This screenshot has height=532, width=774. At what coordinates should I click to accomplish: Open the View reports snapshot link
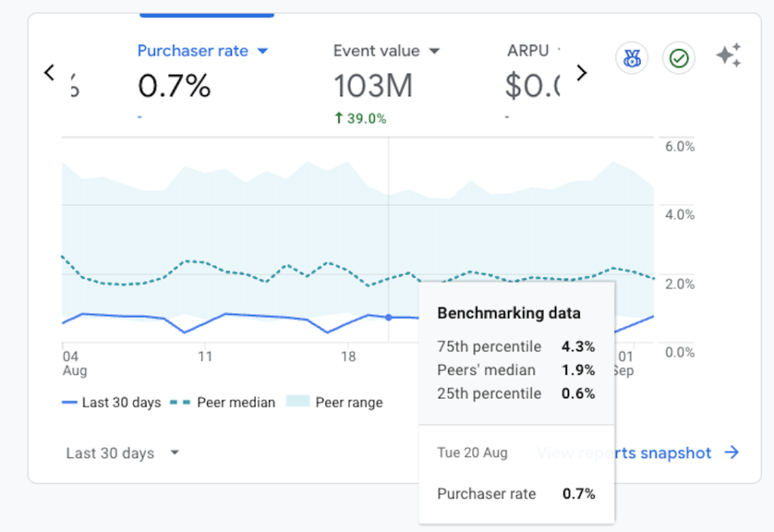624,453
